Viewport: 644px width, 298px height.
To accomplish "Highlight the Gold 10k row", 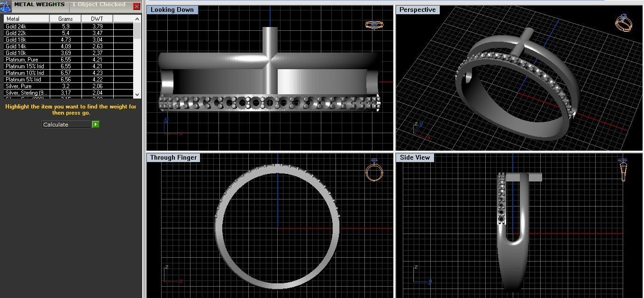I will pyautogui.click(x=69, y=53).
